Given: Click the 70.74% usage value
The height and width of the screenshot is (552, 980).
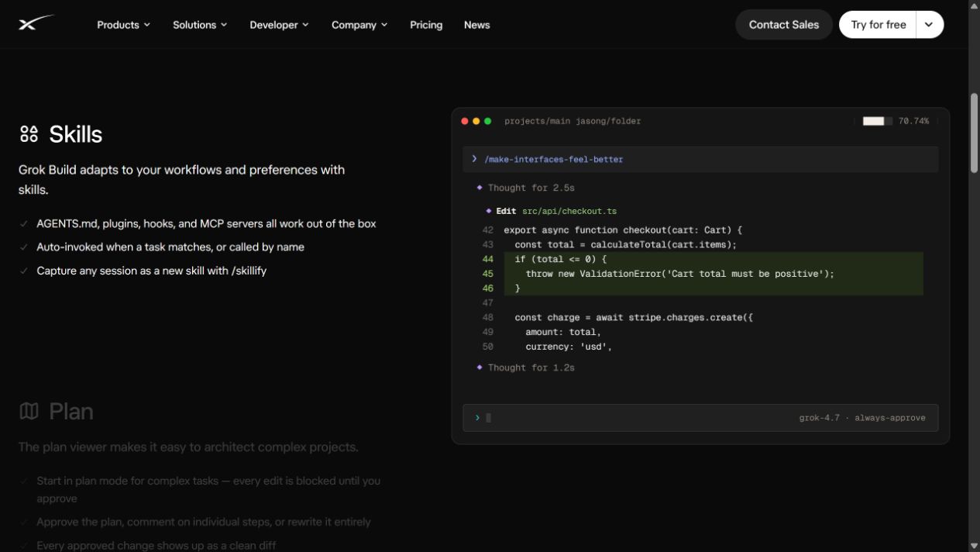Looking at the screenshot, I should coord(913,121).
